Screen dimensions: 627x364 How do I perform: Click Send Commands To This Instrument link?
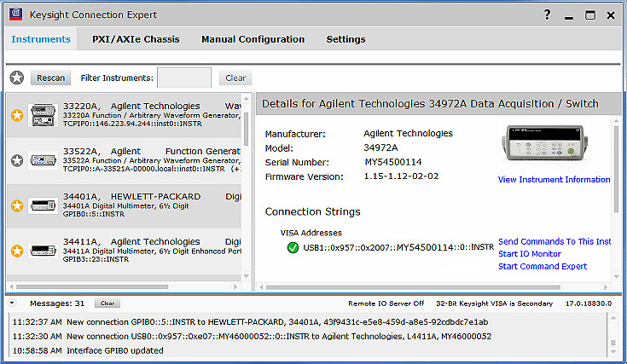pyautogui.click(x=554, y=242)
